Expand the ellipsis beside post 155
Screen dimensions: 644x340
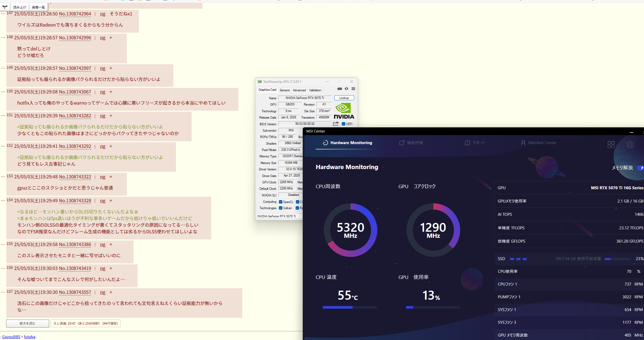click(3, 244)
